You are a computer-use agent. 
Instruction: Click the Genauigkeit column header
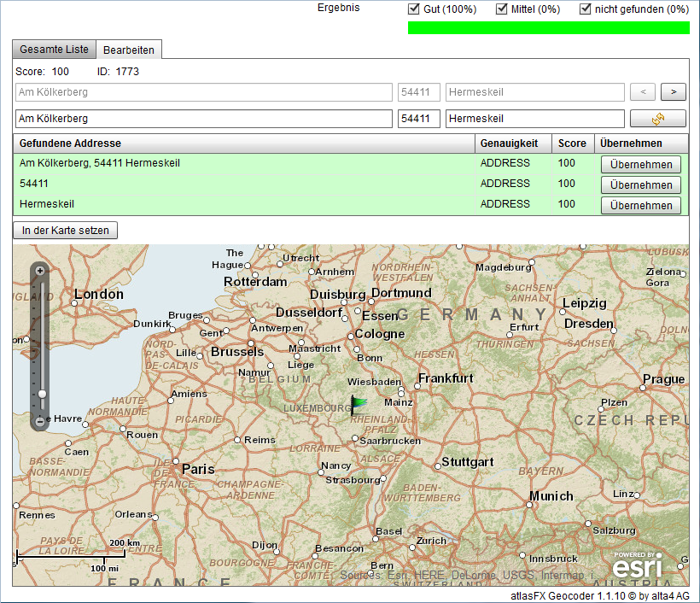513,143
